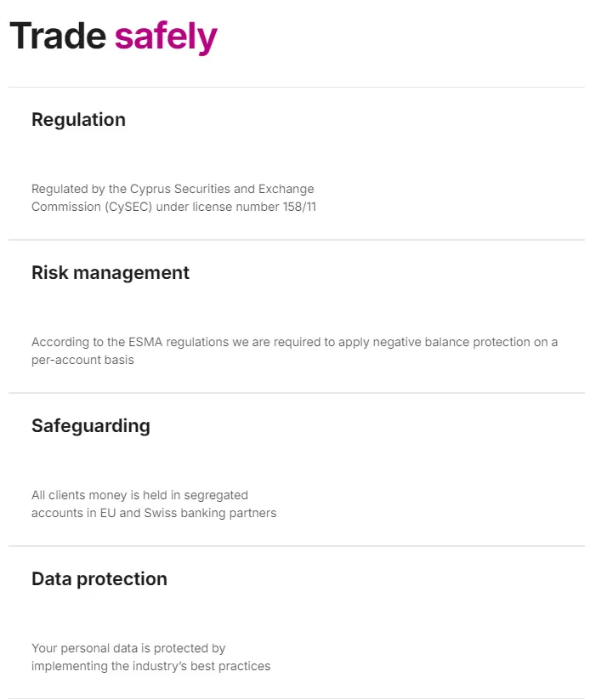
Task: Click the personal data protection paragraph
Action: [x=150, y=657]
